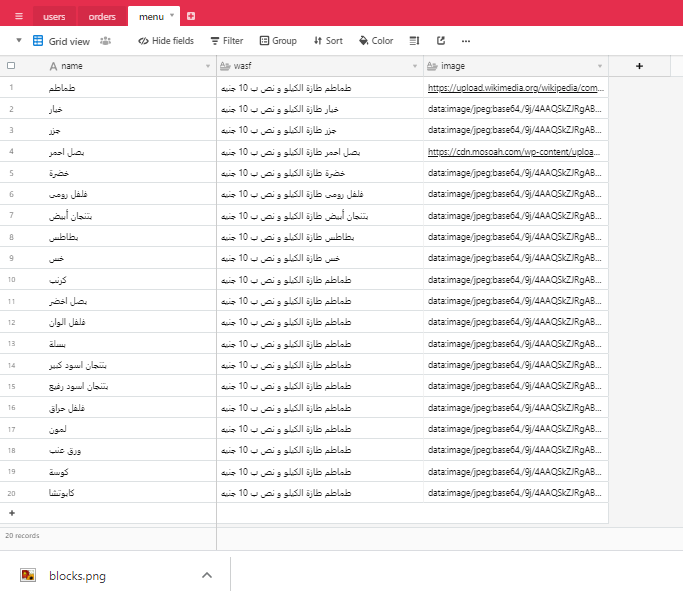The width and height of the screenshot is (683, 591).
Task: Click the row number 14
Action: pyautogui.click(x=11, y=365)
